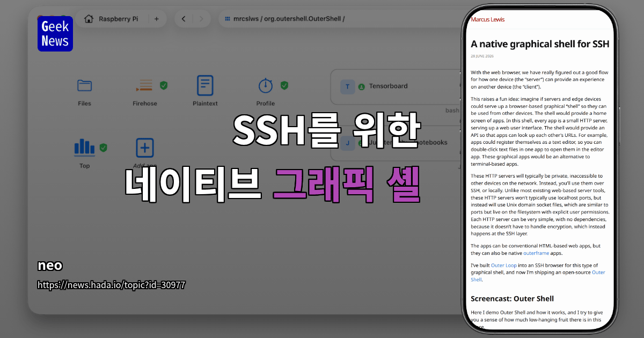Click the mrcslws / org.outershell.OuterShell address bar

click(341, 19)
